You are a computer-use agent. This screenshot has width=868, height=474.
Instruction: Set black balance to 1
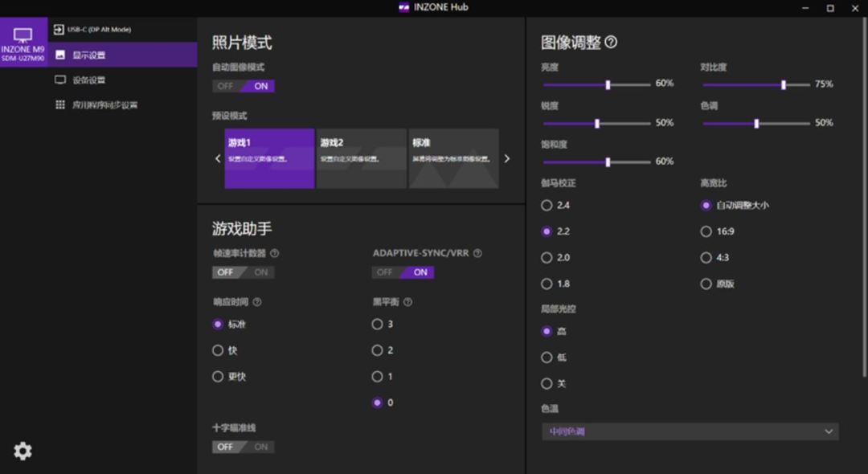pyautogui.click(x=377, y=377)
